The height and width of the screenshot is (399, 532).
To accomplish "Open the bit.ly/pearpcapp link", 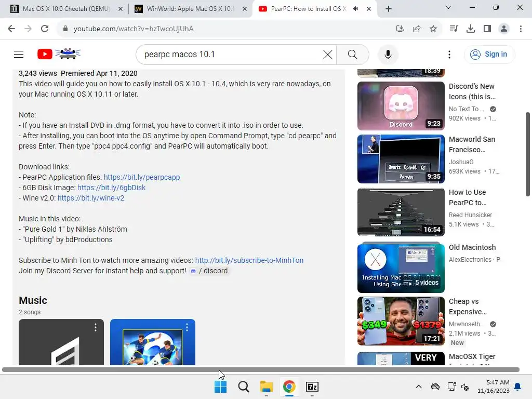I will click(142, 177).
